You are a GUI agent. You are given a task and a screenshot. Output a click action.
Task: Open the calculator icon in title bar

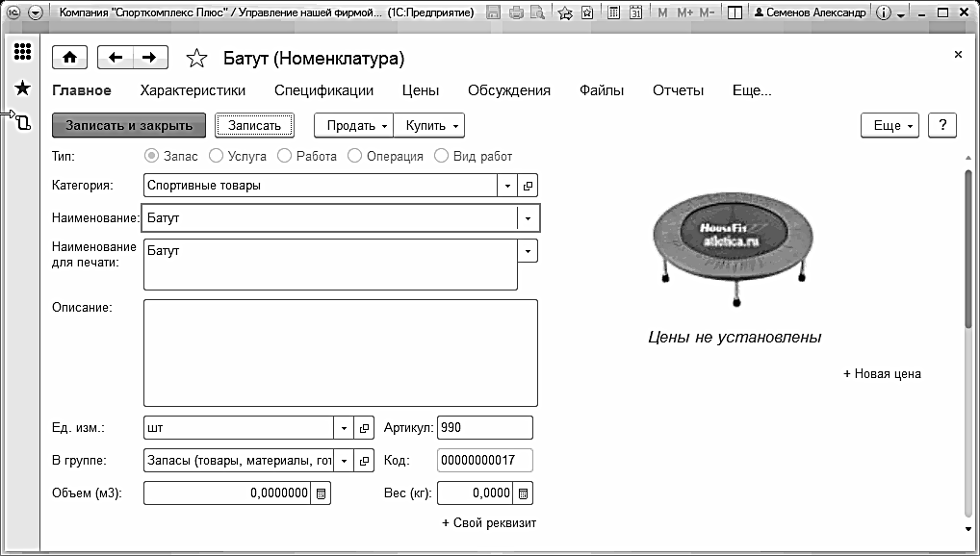pyautogui.click(x=614, y=13)
